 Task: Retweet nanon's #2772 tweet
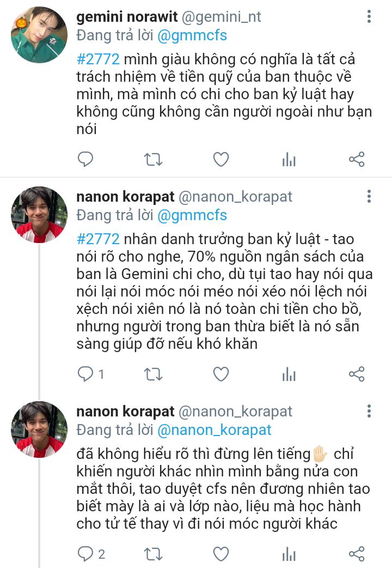[152, 374]
